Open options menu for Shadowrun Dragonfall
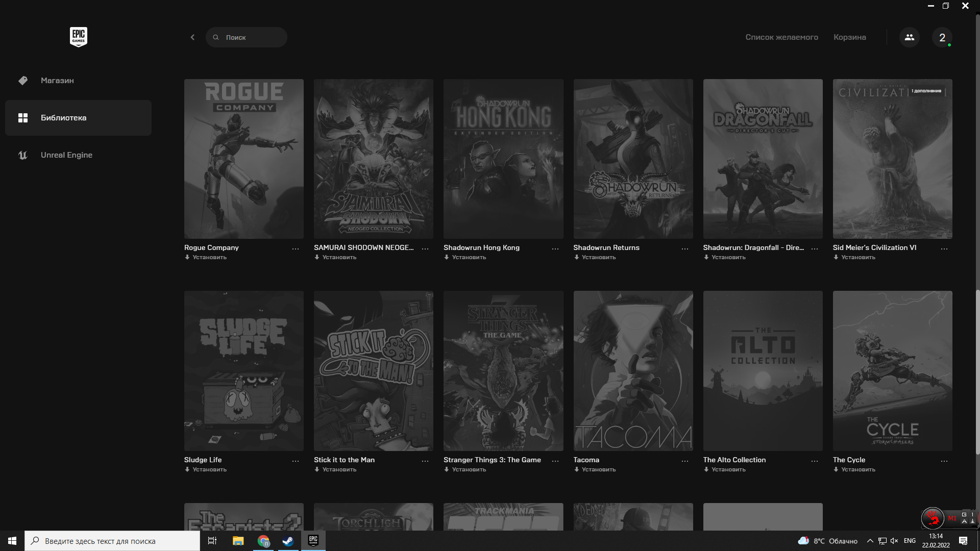 [815, 248]
